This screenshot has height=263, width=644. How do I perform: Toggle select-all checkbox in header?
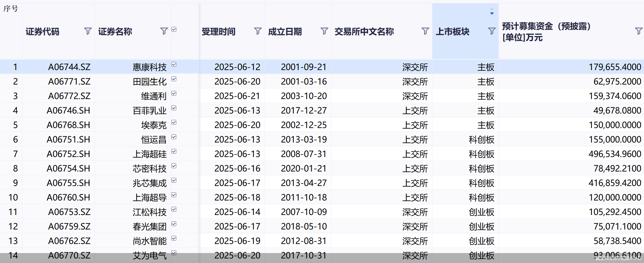click(174, 29)
